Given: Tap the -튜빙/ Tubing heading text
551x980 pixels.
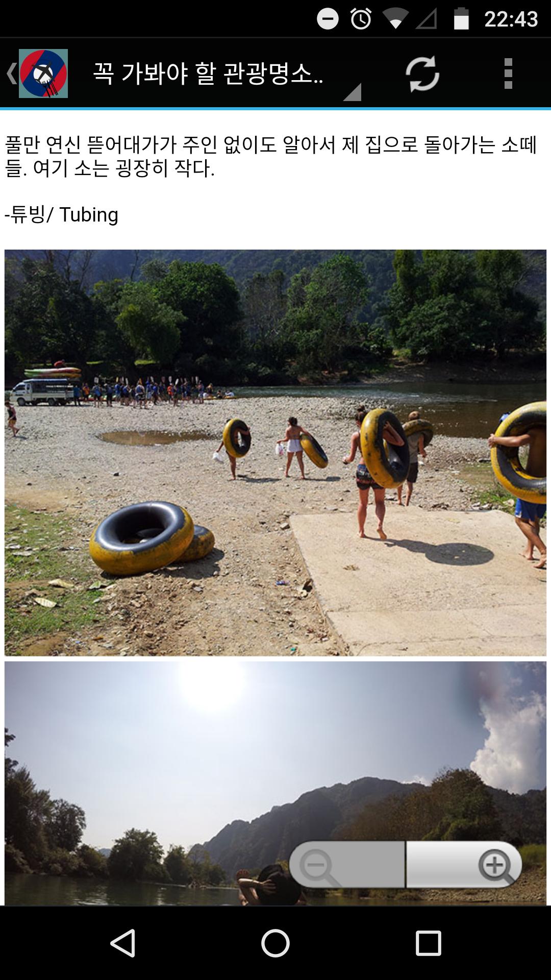Looking at the screenshot, I should click(x=61, y=214).
